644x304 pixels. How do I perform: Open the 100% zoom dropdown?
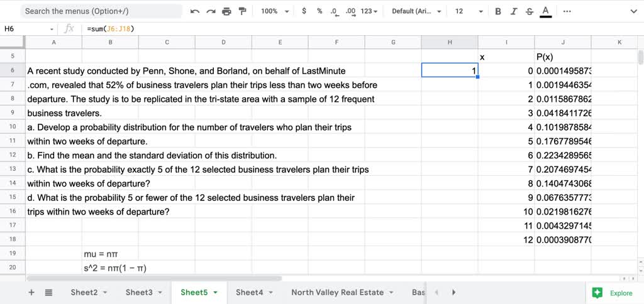(x=275, y=11)
